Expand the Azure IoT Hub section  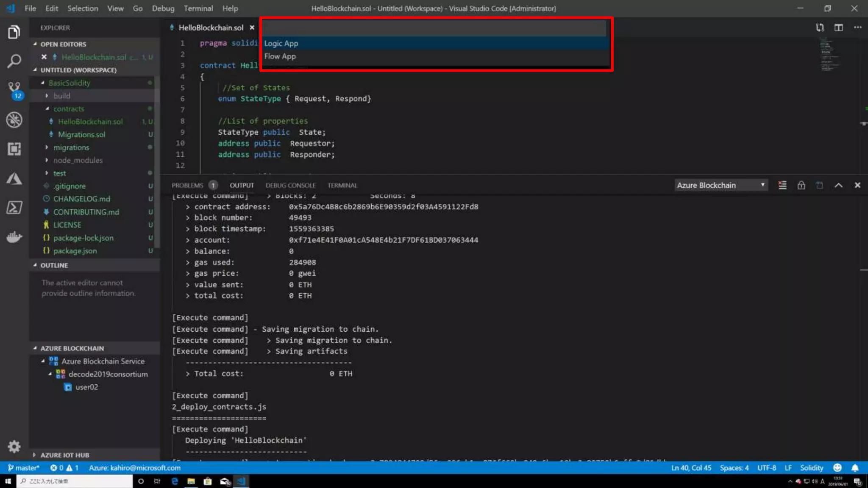click(64, 455)
